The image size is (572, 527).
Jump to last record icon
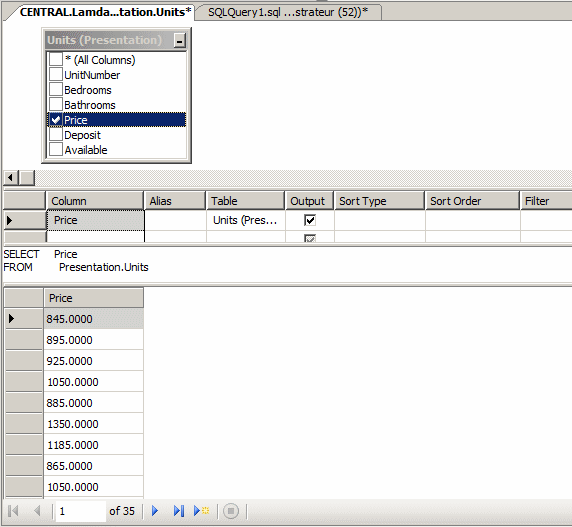179,511
